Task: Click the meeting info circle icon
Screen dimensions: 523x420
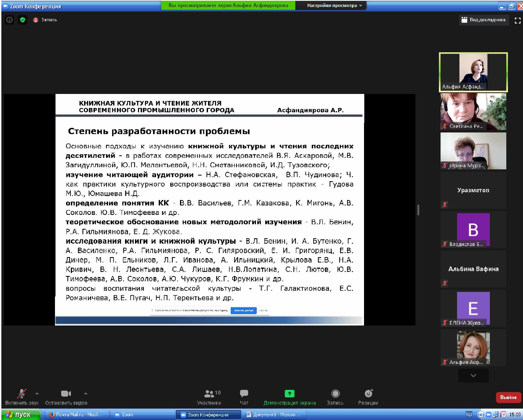Action: pos(9,20)
